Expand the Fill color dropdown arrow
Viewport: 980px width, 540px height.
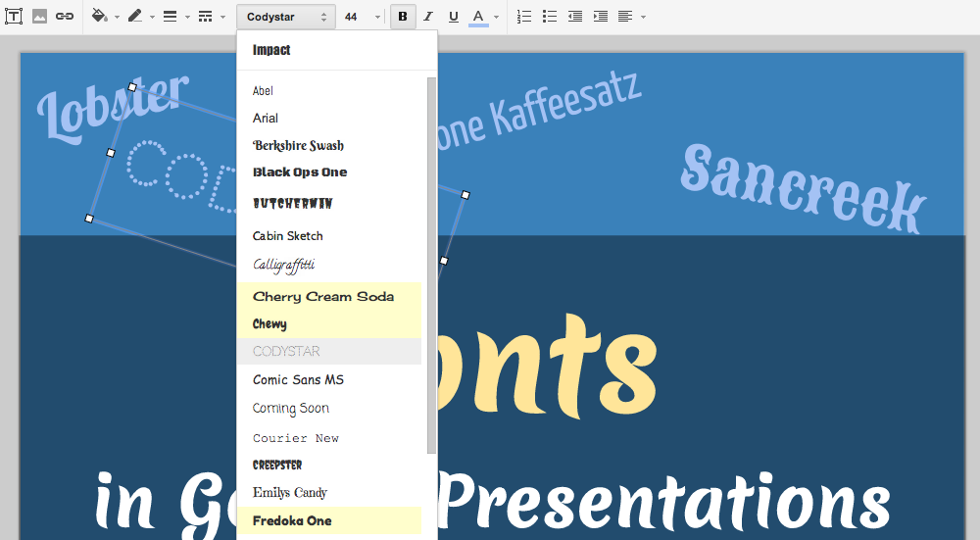point(117,17)
